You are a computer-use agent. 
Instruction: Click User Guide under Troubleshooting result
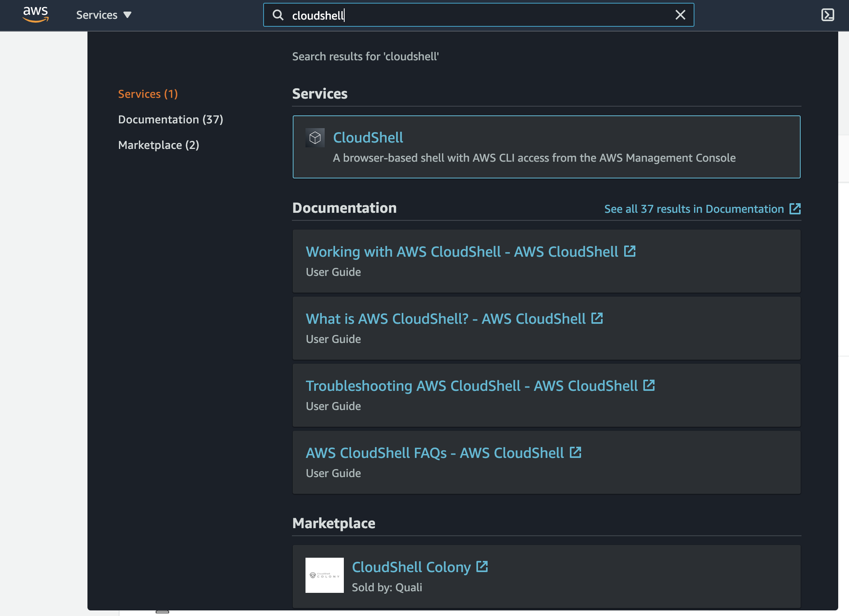tap(333, 406)
